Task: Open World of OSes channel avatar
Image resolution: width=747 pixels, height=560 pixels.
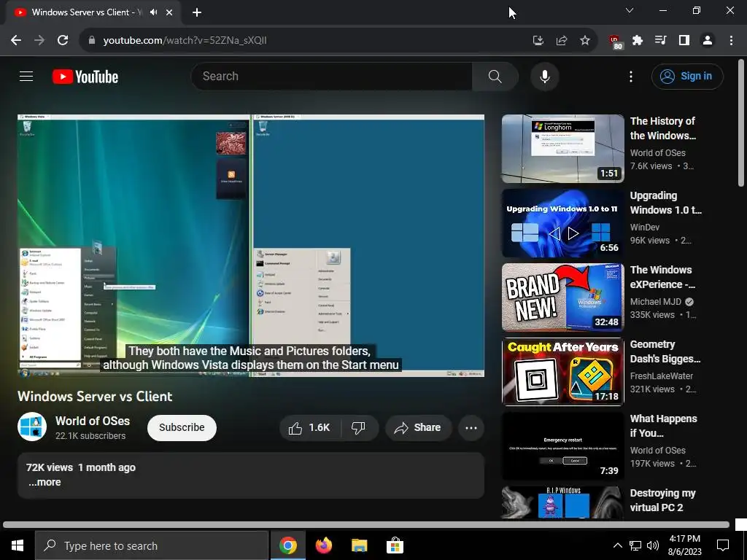Action: click(32, 427)
